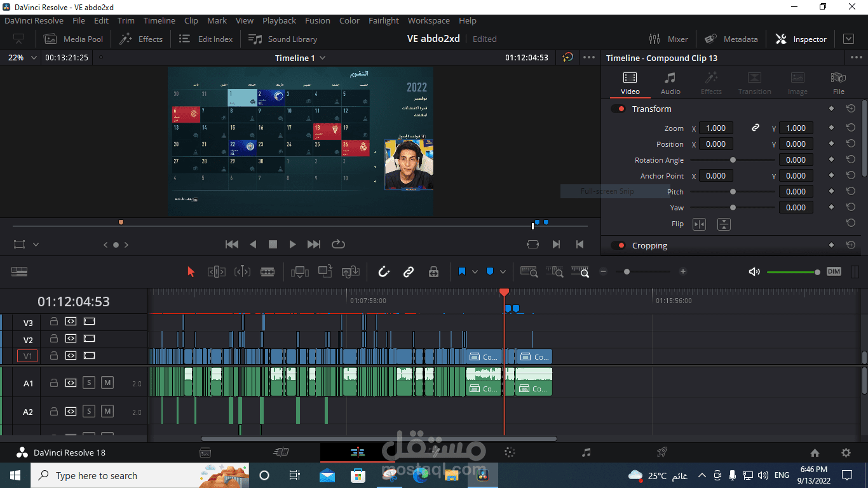Open the Fusion menu in menu bar
The height and width of the screenshot is (488, 868).
[317, 20]
